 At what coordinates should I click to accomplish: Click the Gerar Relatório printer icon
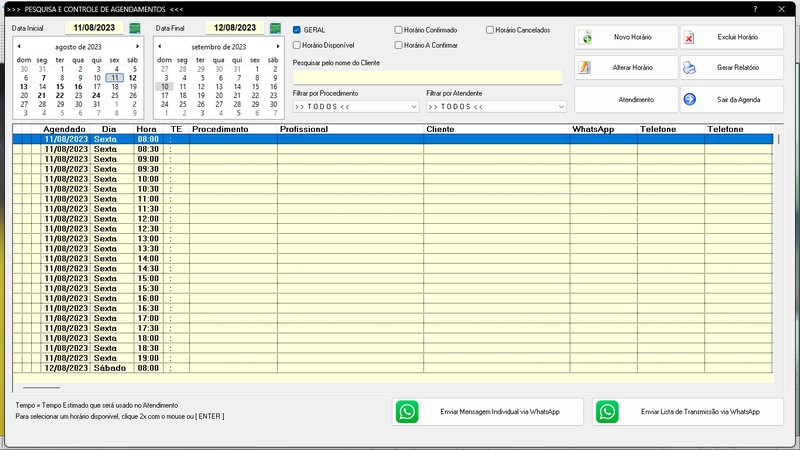(x=689, y=67)
